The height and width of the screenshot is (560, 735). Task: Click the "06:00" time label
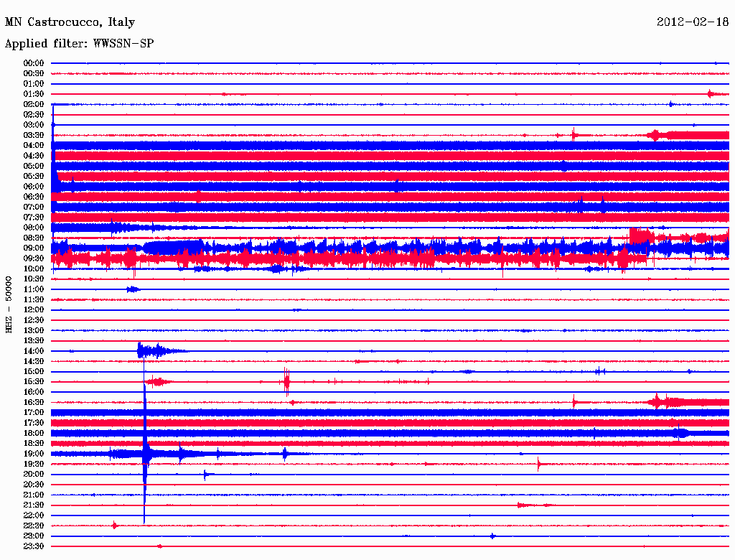coord(33,186)
